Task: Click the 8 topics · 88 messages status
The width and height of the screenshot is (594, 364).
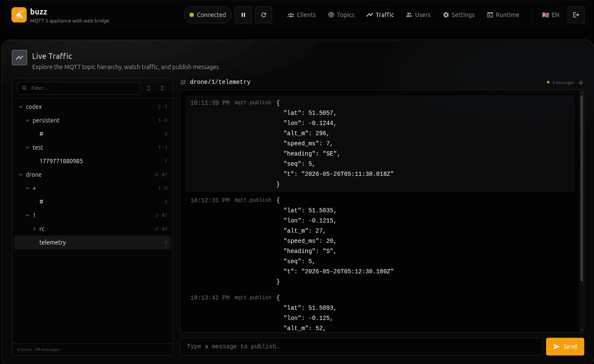Action: (x=39, y=350)
